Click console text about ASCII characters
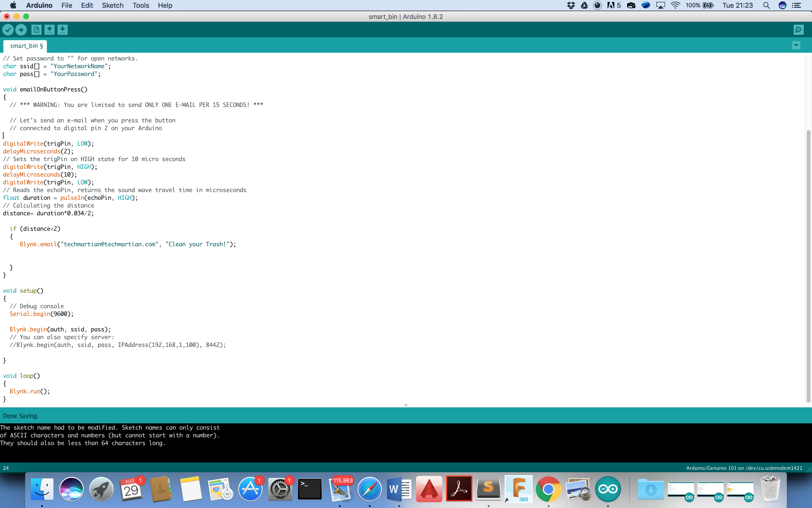 coord(110,435)
